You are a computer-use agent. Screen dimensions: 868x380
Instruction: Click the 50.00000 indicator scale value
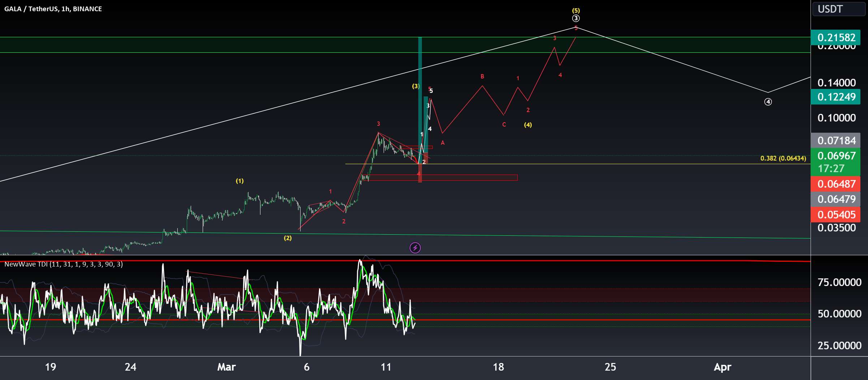(839, 314)
